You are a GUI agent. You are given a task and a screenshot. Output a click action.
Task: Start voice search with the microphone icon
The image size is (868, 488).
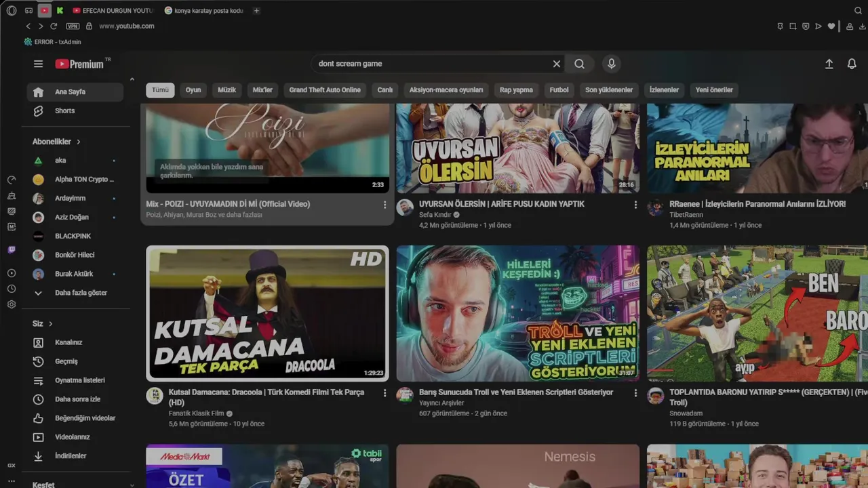coord(612,64)
